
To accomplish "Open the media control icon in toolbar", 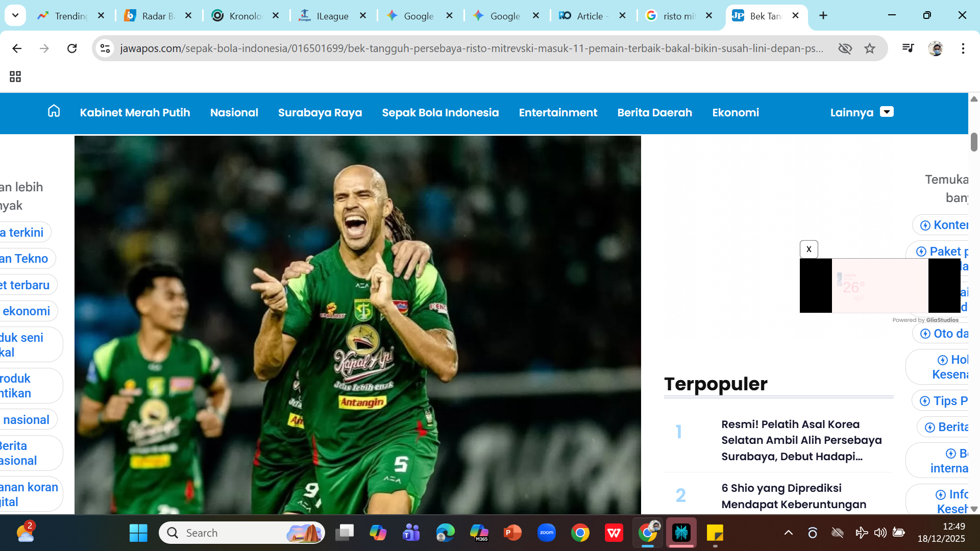I will pos(908,48).
